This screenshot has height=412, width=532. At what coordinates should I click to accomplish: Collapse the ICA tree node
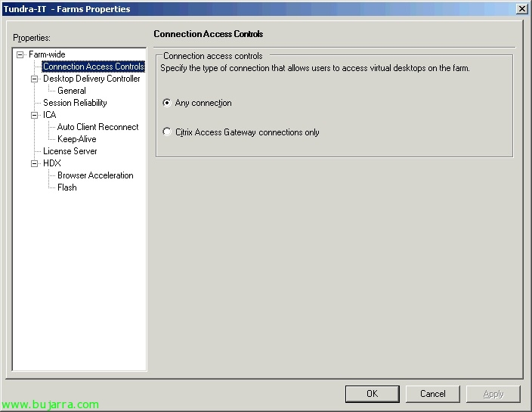pos(35,115)
